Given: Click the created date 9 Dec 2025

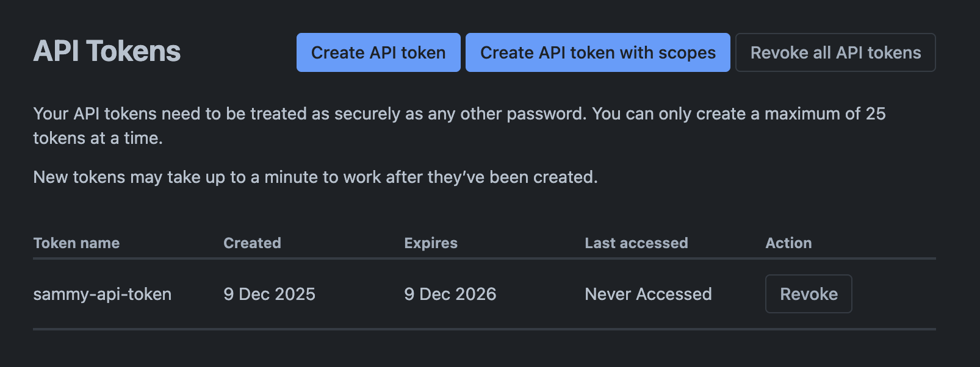Looking at the screenshot, I should click(x=269, y=294).
